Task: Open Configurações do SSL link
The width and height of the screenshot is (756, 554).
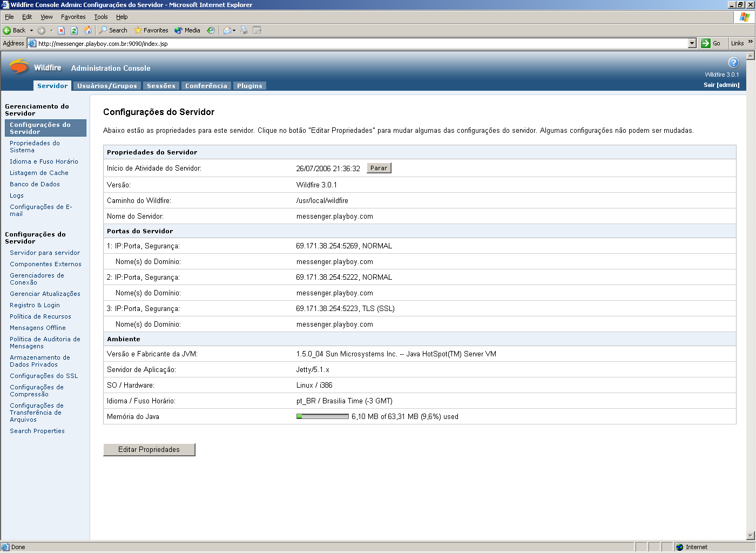Action: 44,376
